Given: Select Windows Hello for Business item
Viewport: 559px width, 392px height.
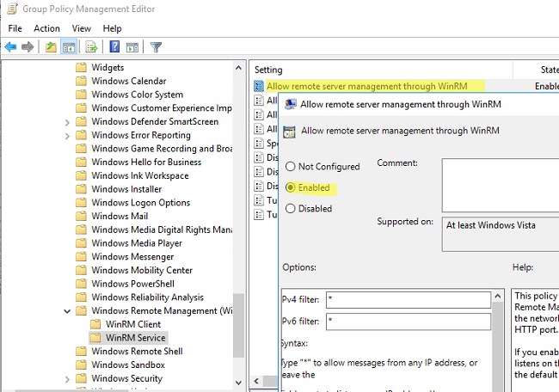Looking at the screenshot, I should (x=146, y=162).
